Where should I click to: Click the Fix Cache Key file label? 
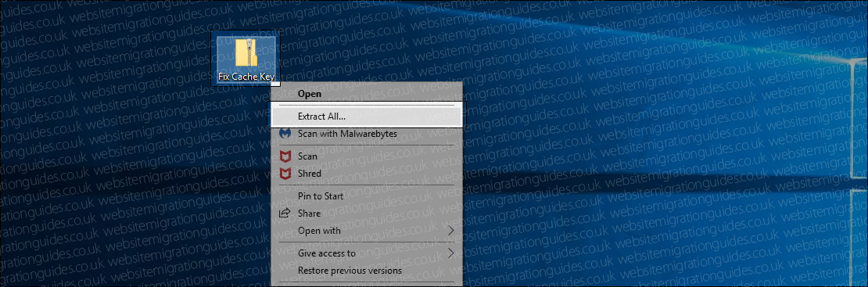[246, 77]
